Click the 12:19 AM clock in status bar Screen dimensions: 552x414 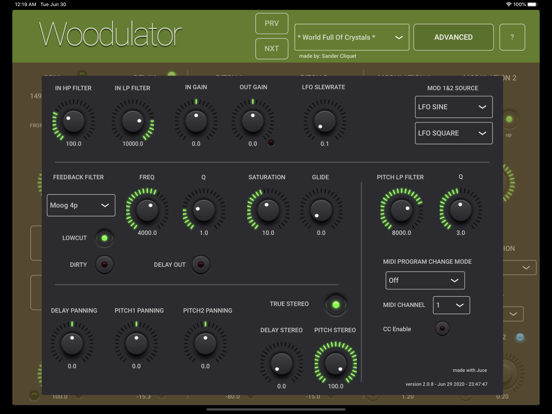tap(25, 4)
